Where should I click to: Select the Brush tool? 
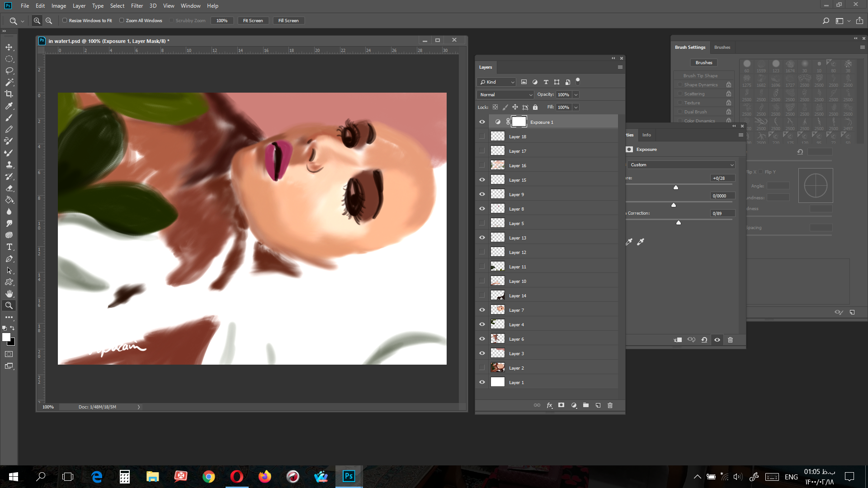[x=9, y=117]
